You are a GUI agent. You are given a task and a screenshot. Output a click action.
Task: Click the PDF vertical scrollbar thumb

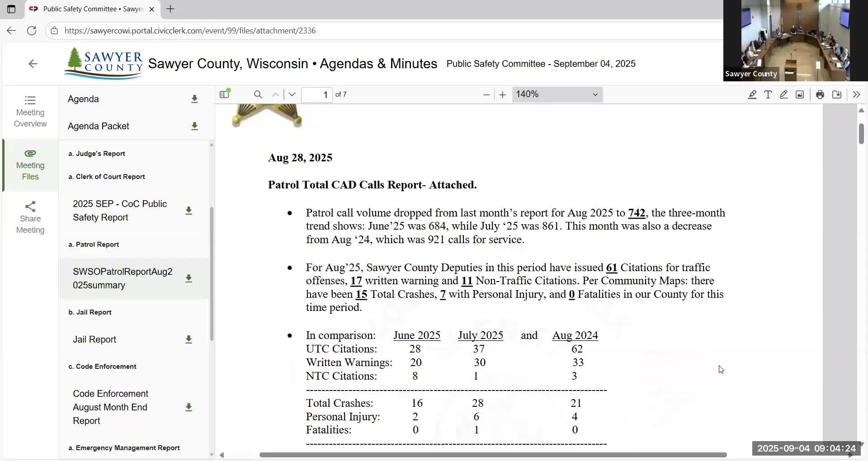pyautogui.click(x=861, y=133)
